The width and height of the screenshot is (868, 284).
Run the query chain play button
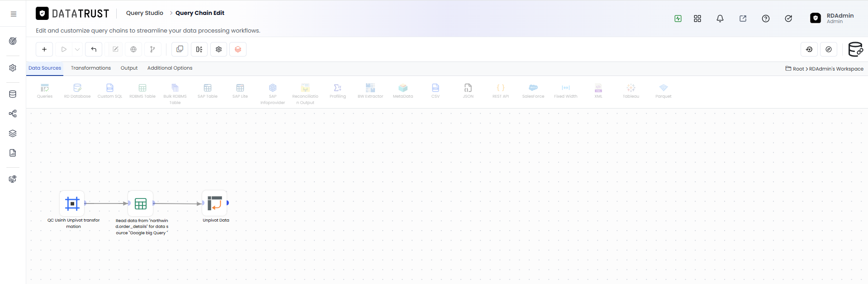click(64, 49)
